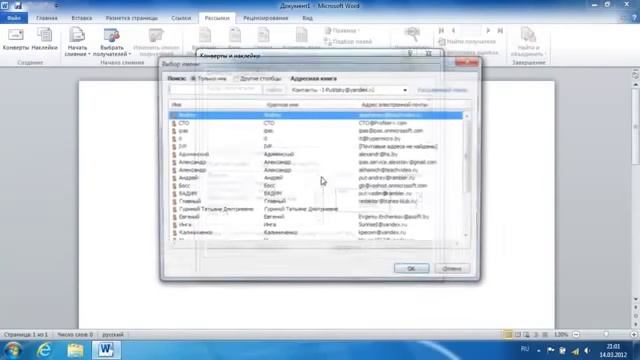The height and width of the screenshot is (360, 640).
Task: Click the Число слов word count
Action: point(75,334)
